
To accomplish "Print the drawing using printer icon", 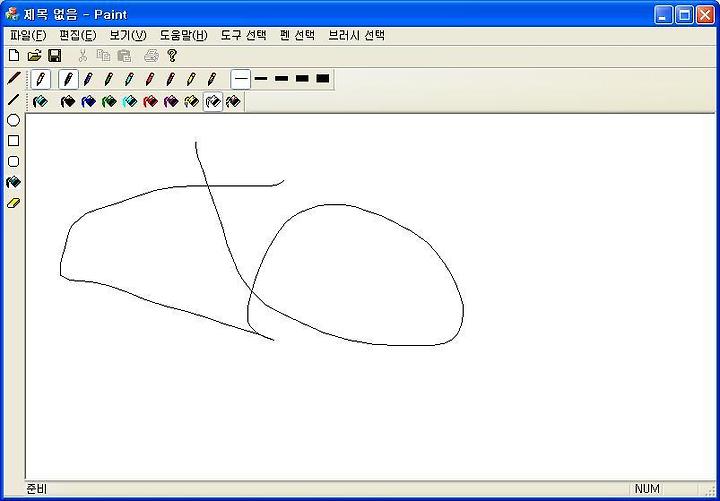I will pos(151,56).
